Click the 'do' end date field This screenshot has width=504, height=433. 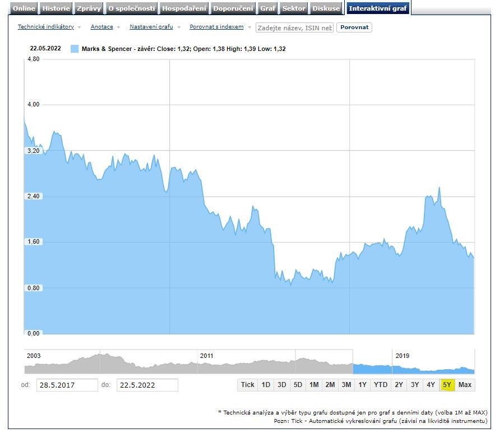pos(147,385)
